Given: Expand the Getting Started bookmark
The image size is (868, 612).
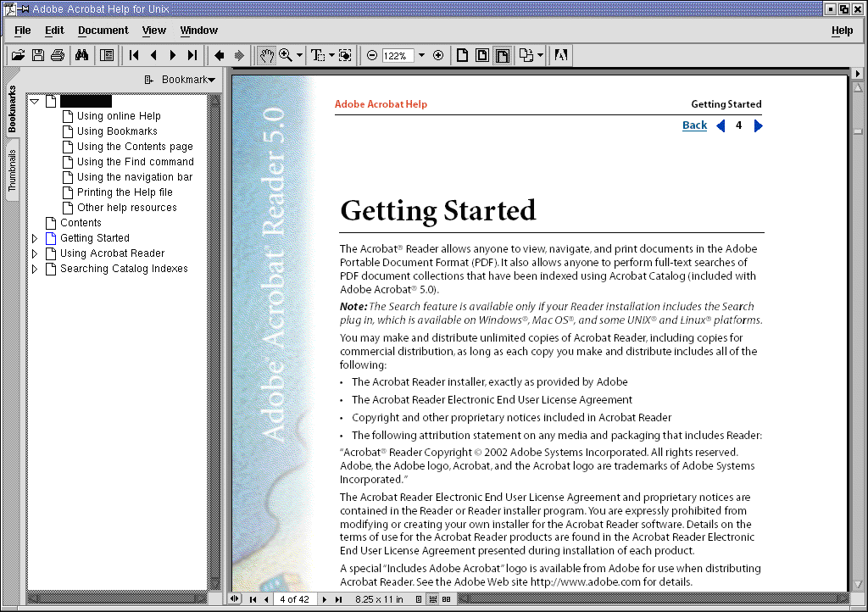Looking at the screenshot, I should [x=34, y=238].
